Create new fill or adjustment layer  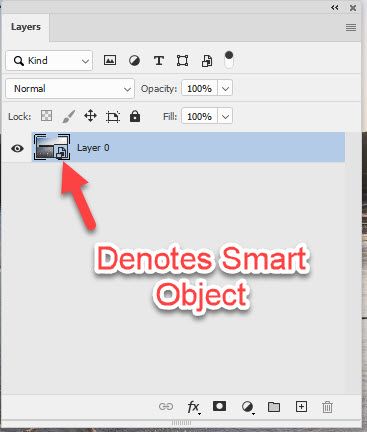click(247, 407)
